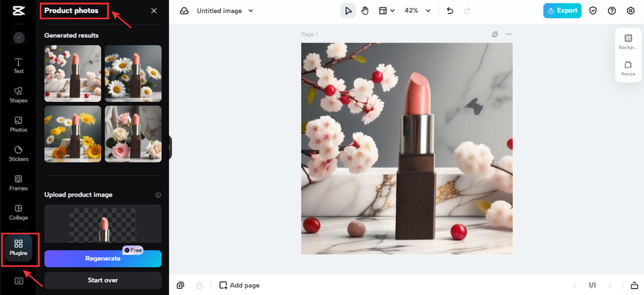Screen dimensions: 644x295
Task: Open the Text tool in sidebar
Action: click(19, 66)
